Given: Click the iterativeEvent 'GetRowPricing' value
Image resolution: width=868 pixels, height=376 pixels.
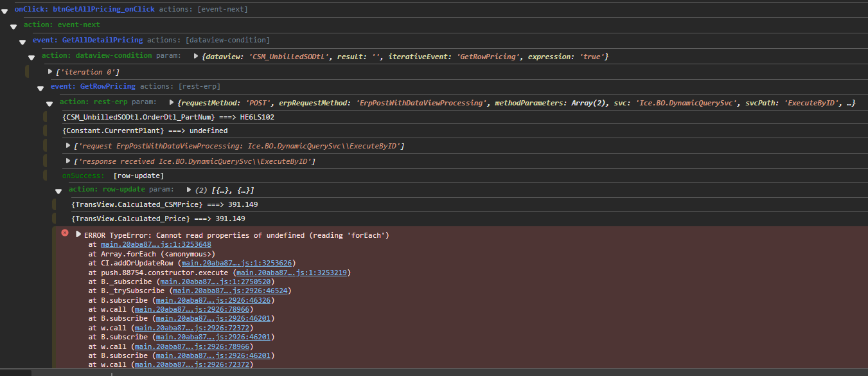Looking at the screenshot, I should click(488, 57).
